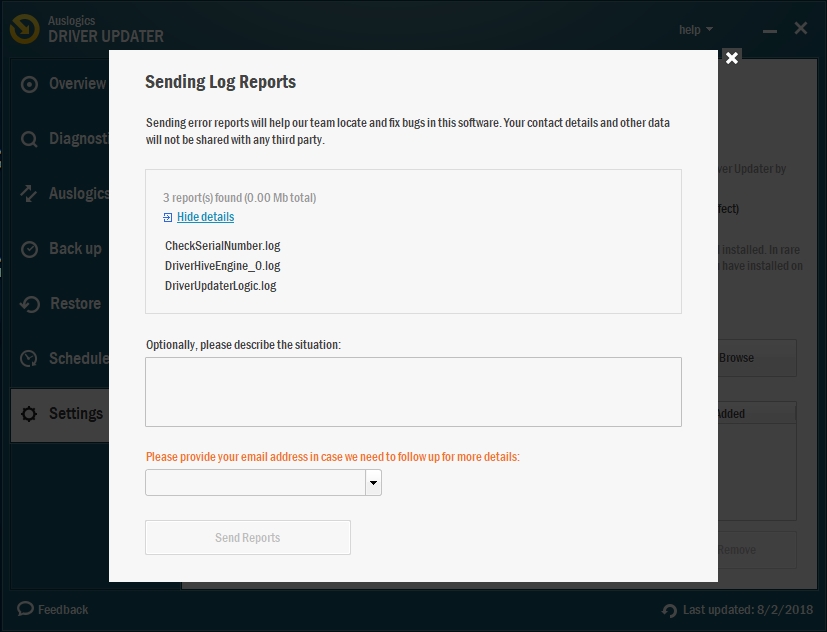Viewport: 827px width, 632px height.
Task: Select the DriverUpdaterLogic.log entry
Action: [x=220, y=286]
